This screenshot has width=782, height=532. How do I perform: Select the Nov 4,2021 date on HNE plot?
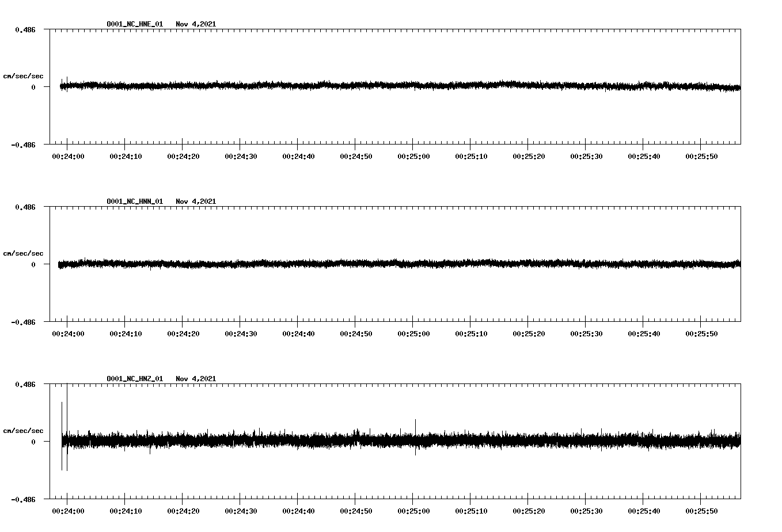click(196, 24)
